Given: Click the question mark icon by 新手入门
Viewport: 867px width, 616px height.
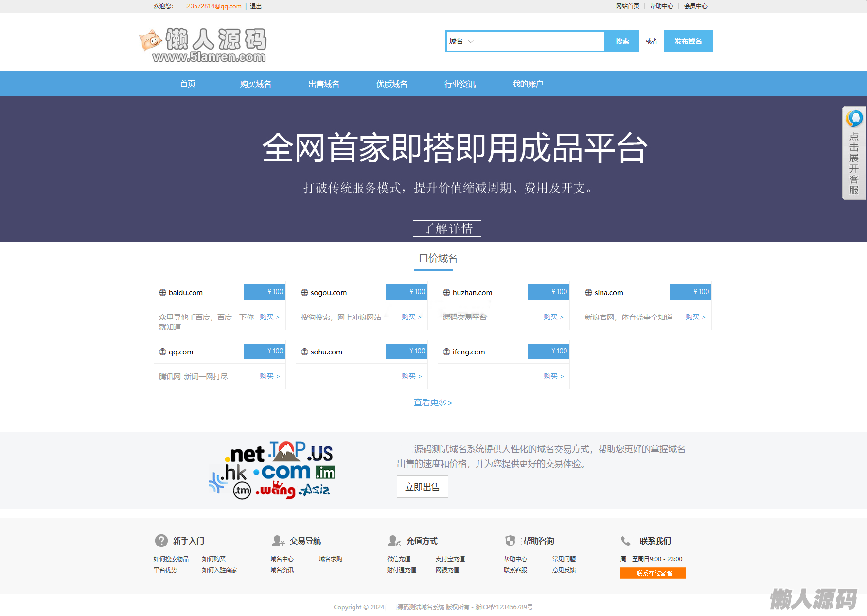Looking at the screenshot, I should point(161,541).
